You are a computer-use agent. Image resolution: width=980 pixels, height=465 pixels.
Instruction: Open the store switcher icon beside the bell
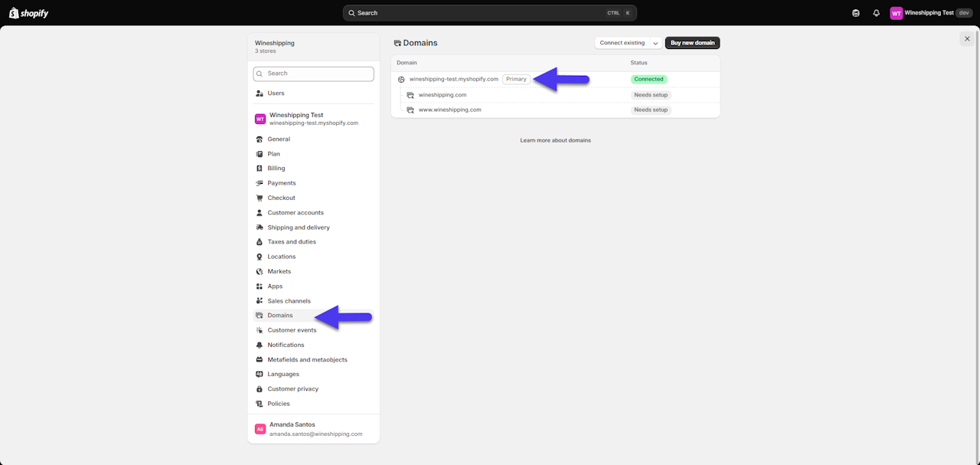(x=856, y=13)
